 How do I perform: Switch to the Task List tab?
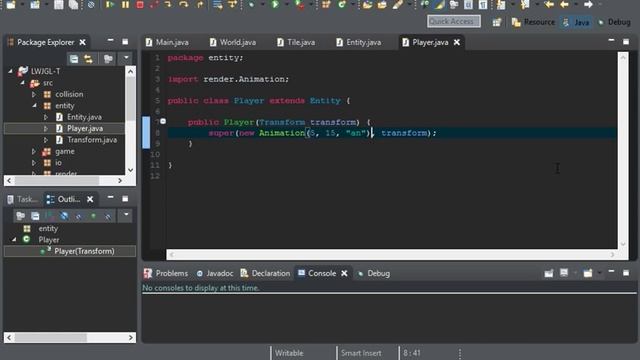point(22,199)
